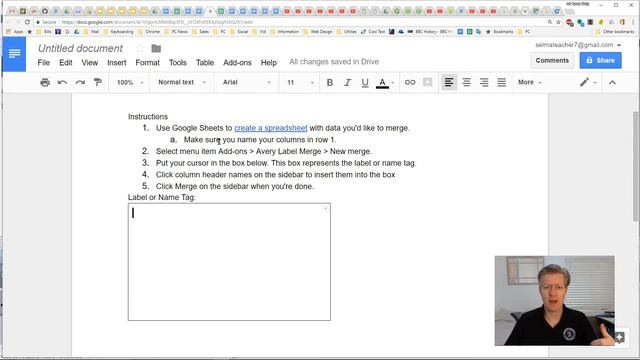Open the move-to-folder icon
This screenshot has width=640, height=360.
coord(156,49)
